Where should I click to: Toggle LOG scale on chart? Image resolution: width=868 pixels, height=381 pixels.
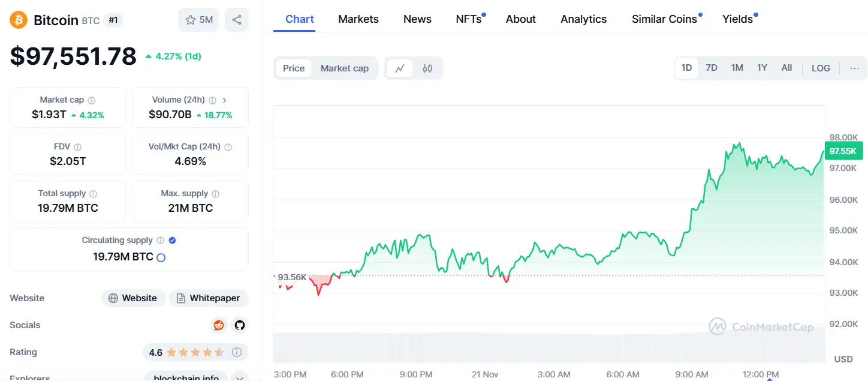(821, 68)
